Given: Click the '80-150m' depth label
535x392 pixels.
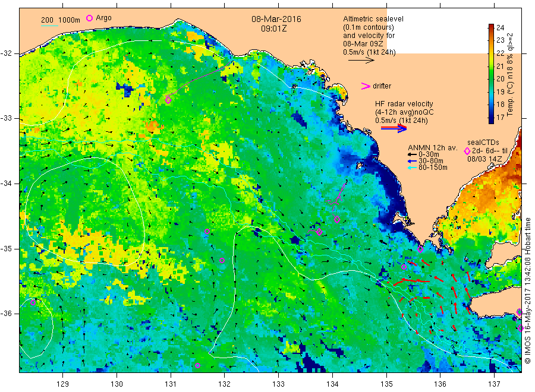Looking at the screenshot, I should click(433, 167).
